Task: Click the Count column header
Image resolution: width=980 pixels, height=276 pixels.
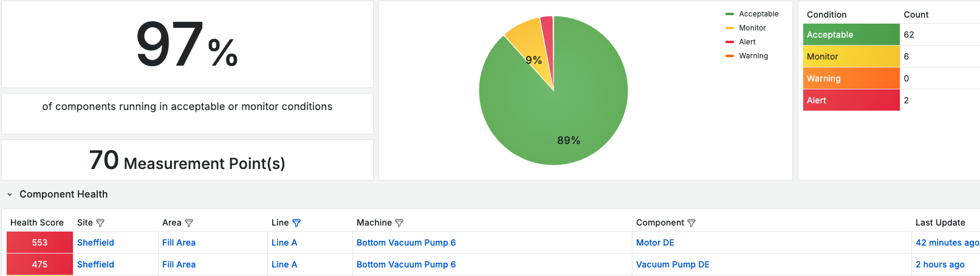Action: coord(916,15)
